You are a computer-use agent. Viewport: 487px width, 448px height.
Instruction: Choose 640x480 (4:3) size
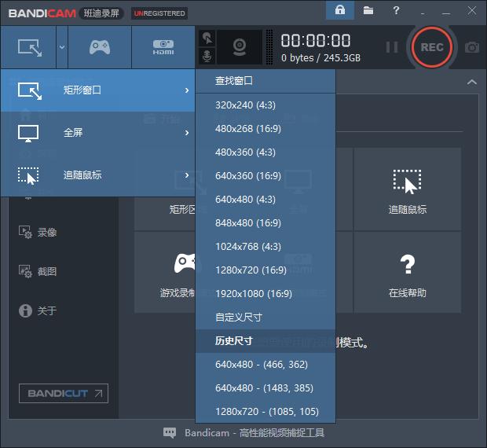(265, 200)
